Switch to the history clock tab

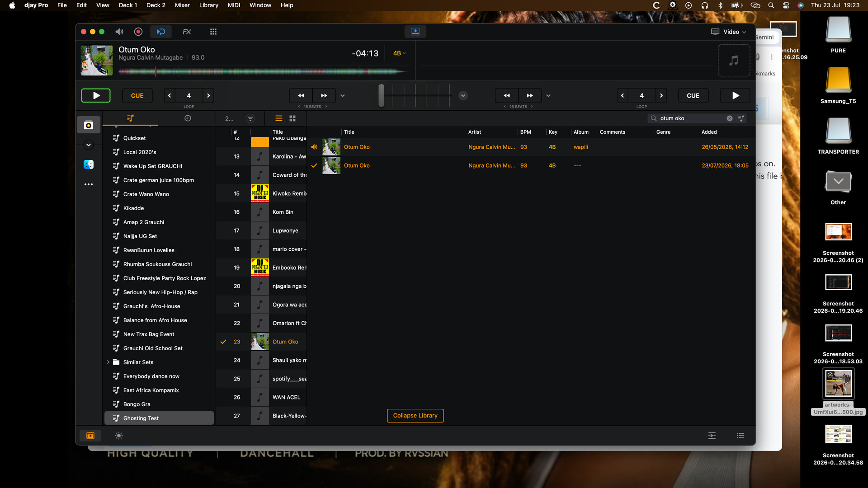188,118
